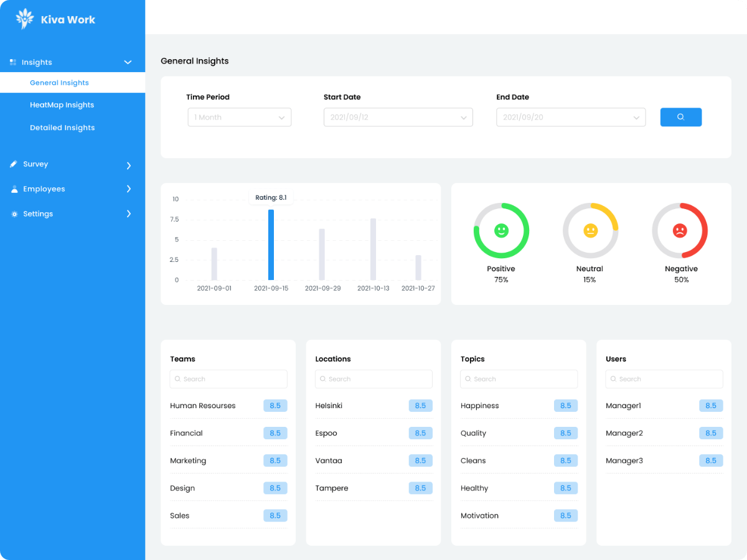747x560 pixels.
Task: Click the yellow neutral face icon
Action: [x=590, y=231]
